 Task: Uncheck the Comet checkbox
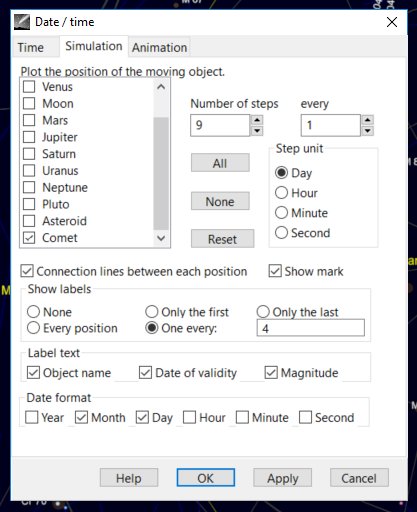(x=29, y=238)
